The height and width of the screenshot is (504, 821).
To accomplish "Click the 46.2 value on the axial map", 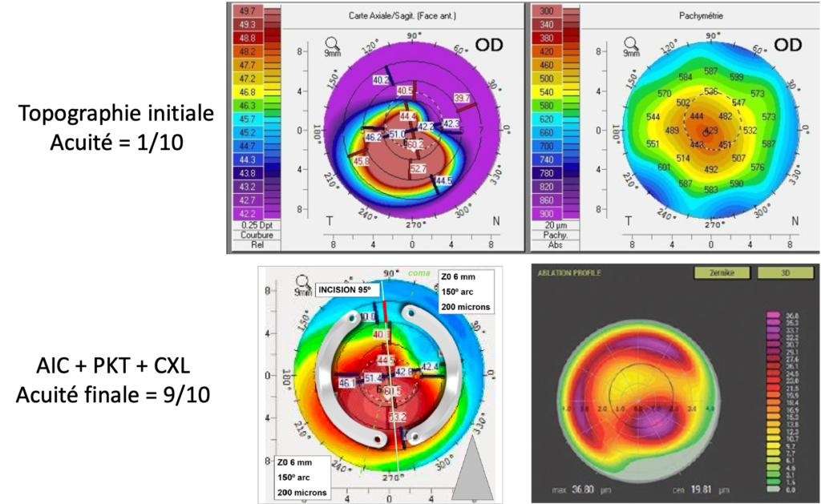I will 374,137.
